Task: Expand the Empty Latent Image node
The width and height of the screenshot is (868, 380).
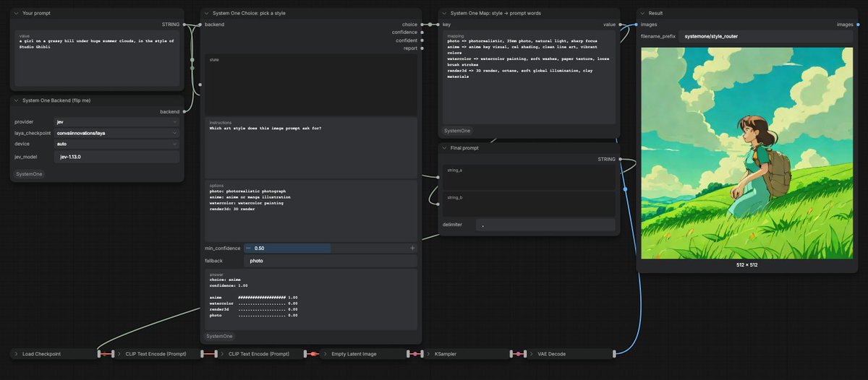Action: point(325,354)
